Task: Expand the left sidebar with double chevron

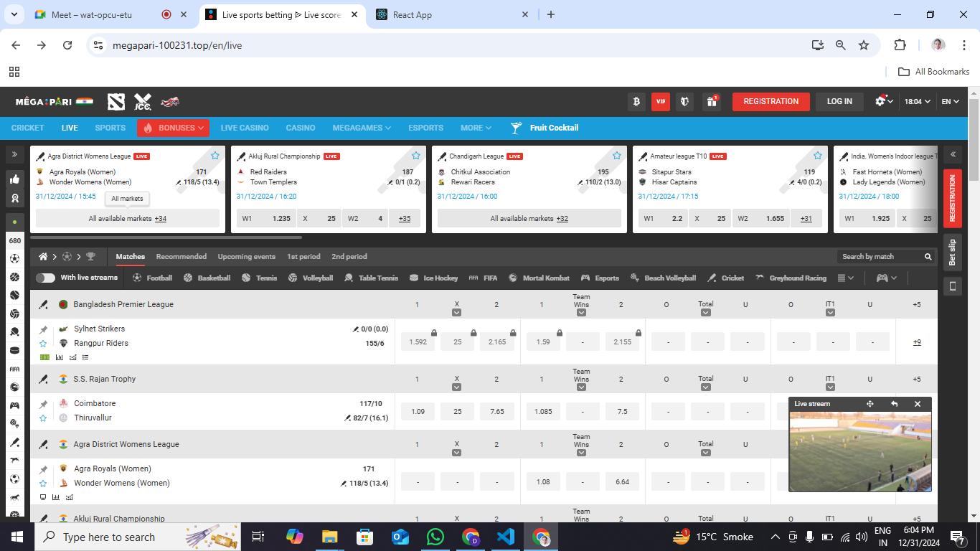Action: [x=14, y=154]
